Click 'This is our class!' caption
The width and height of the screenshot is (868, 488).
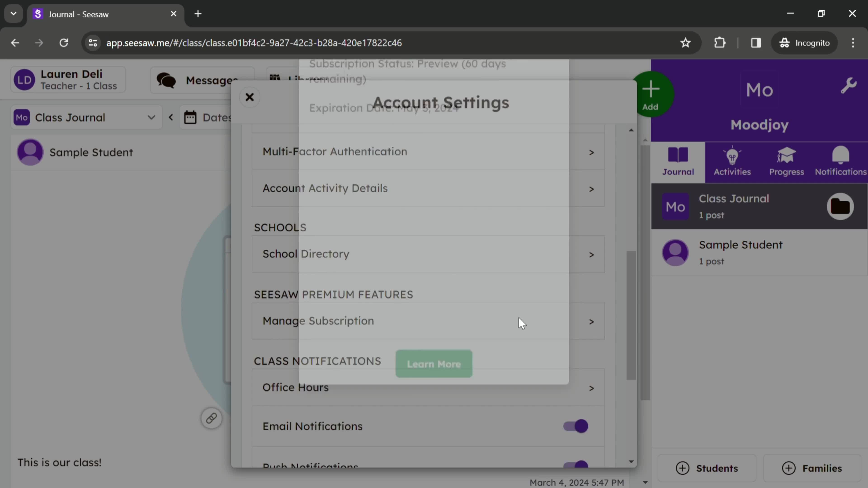pyautogui.click(x=59, y=462)
